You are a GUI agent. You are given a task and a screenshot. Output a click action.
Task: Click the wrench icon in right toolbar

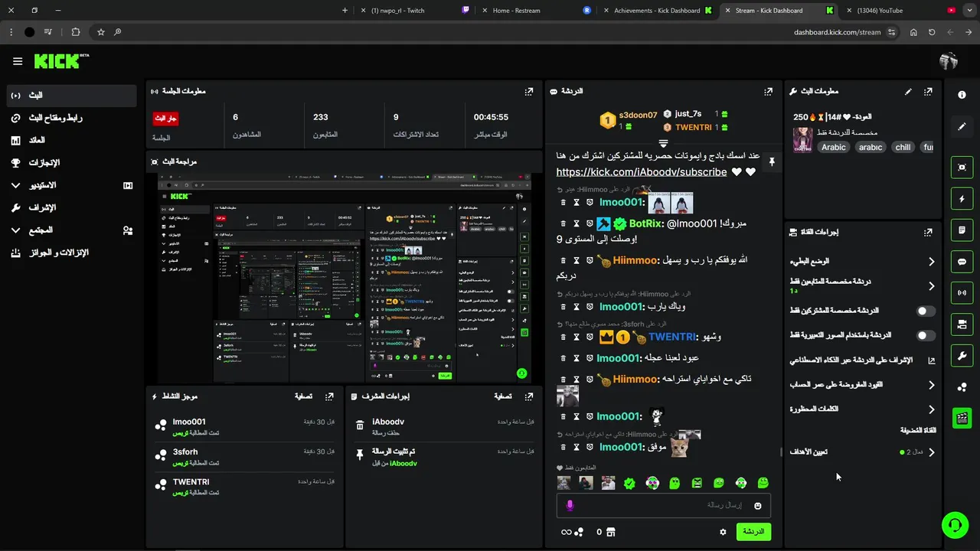click(962, 356)
